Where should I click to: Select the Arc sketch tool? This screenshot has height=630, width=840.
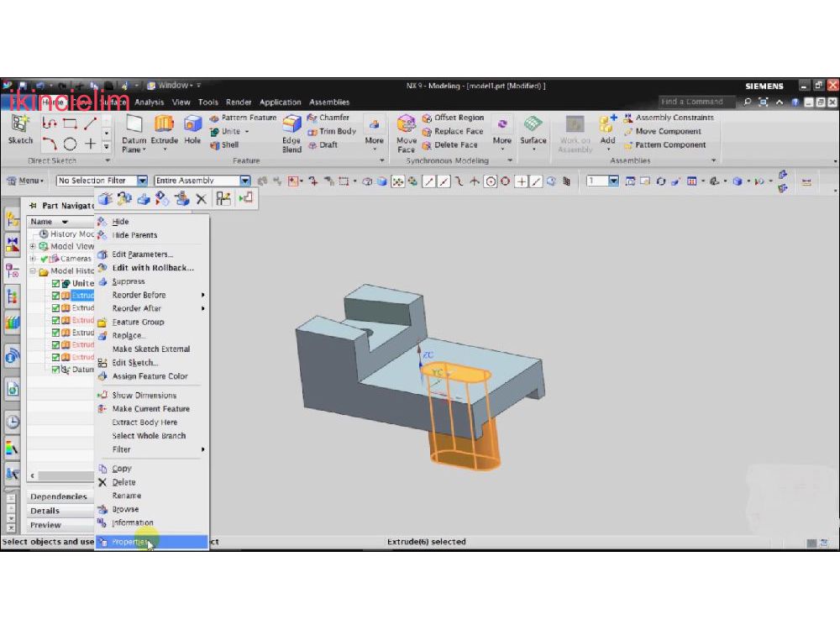50,144
